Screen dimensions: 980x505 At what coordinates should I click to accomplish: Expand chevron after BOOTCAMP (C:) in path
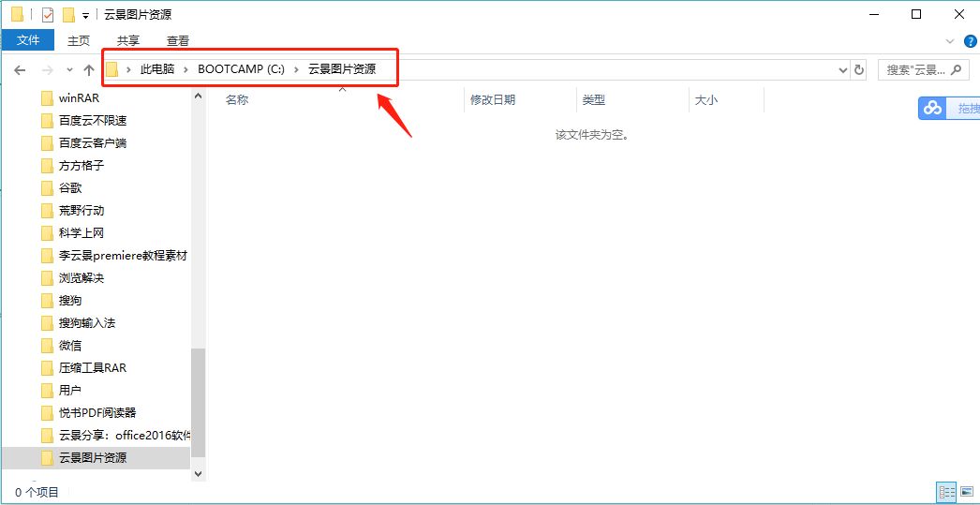[296, 69]
